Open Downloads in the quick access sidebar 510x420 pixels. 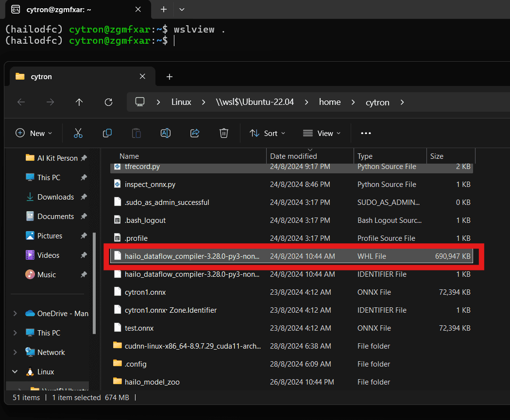55,197
